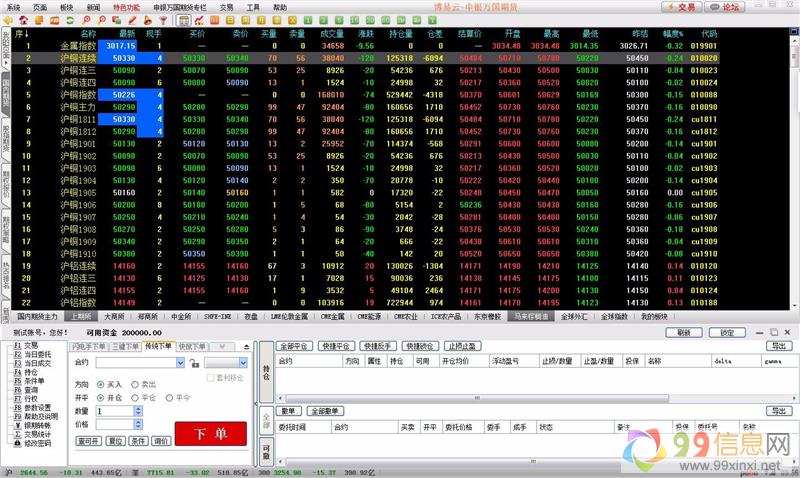Click the 价格 price input field
The width and height of the screenshot is (800, 478).
115,425
